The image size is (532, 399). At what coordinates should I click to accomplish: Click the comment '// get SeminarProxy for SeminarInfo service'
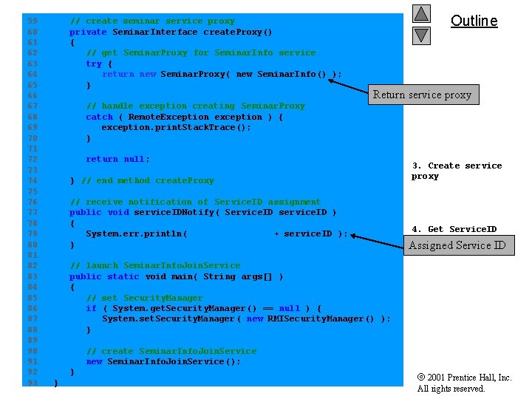click(201, 53)
